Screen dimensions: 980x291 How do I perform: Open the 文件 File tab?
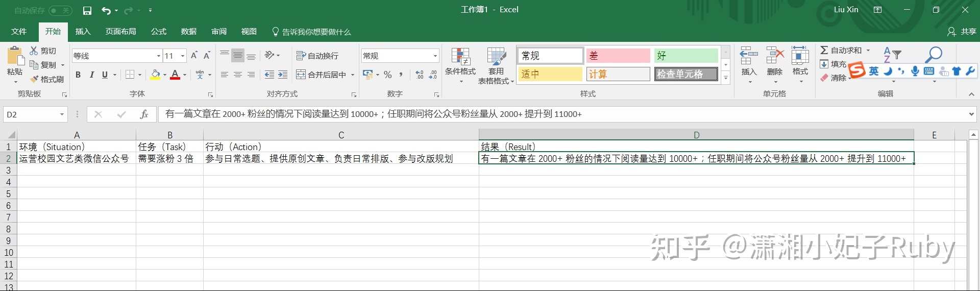point(19,32)
